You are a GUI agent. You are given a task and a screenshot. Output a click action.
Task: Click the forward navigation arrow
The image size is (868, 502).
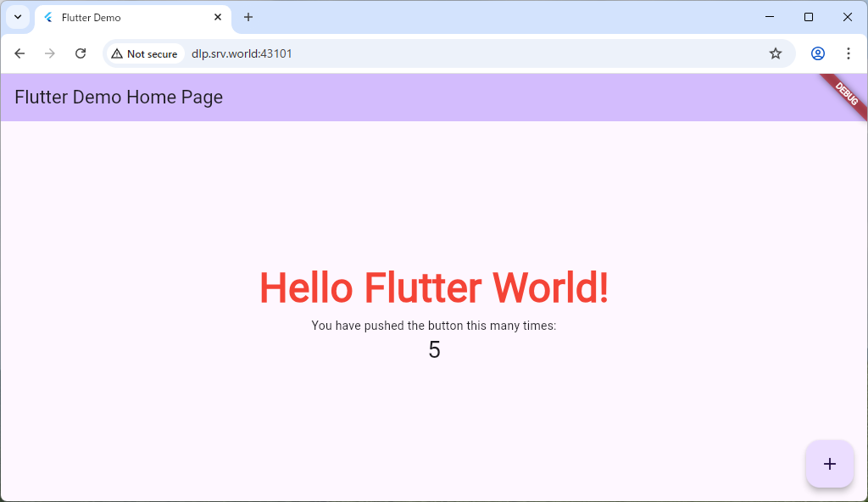50,53
